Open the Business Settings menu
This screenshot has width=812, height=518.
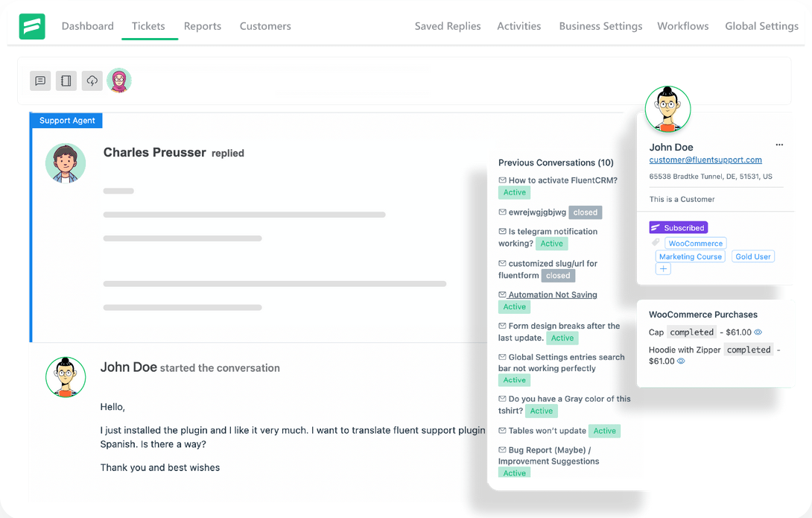tap(600, 26)
